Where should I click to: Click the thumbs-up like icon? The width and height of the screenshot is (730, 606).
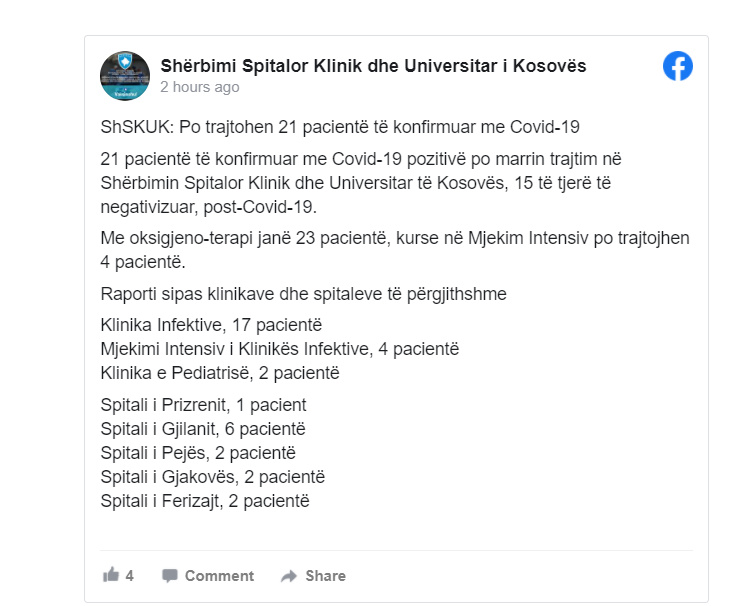pyautogui.click(x=111, y=575)
